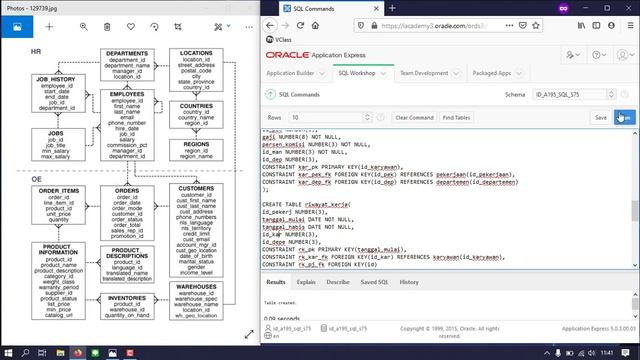Change the Rows count dropdown
Screen dimensions: 640x360
click(x=330, y=118)
